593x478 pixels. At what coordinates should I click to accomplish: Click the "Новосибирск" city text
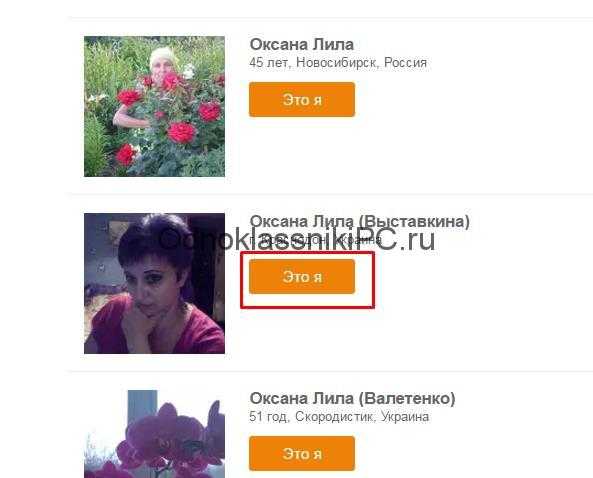(x=338, y=63)
